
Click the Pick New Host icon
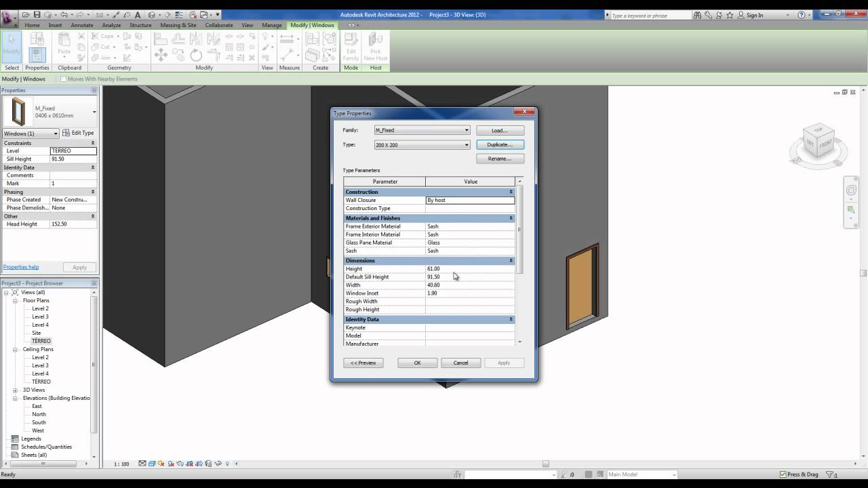point(375,46)
